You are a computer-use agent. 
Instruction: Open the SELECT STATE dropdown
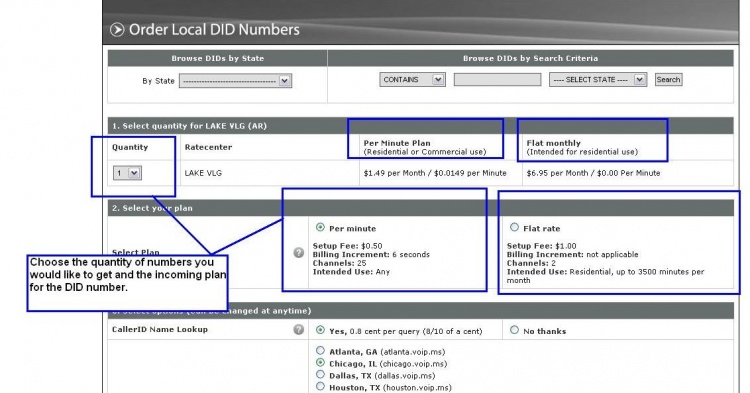click(x=598, y=79)
